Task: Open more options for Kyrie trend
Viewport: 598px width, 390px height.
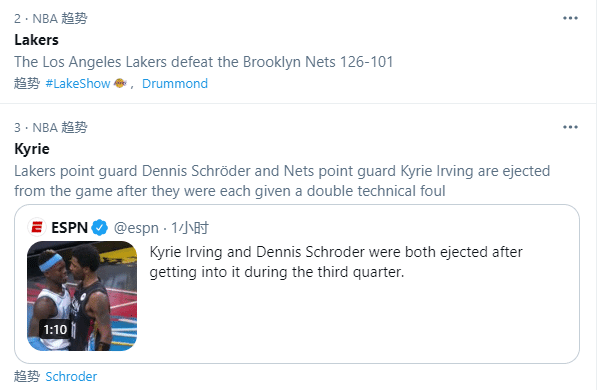Action: coord(570,127)
